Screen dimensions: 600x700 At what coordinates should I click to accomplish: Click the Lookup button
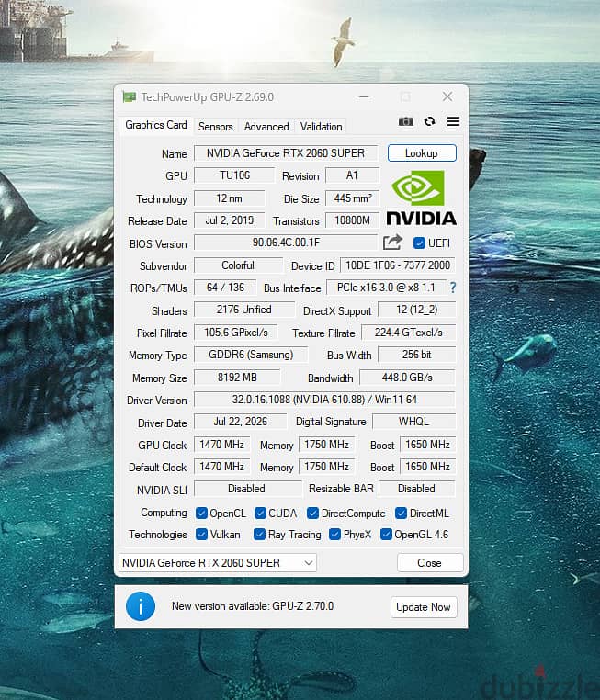[x=422, y=153]
